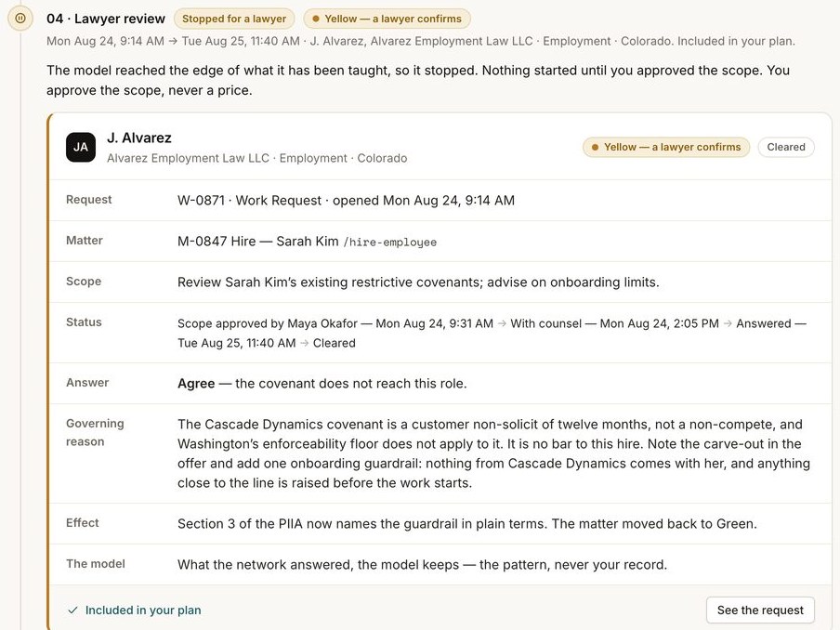840x630 pixels.
Task: Click the bold Agree answer text
Action: coord(196,384)
